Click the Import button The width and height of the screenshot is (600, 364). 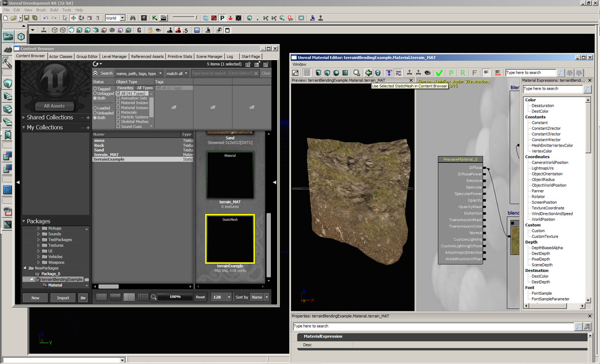(63, 298)
